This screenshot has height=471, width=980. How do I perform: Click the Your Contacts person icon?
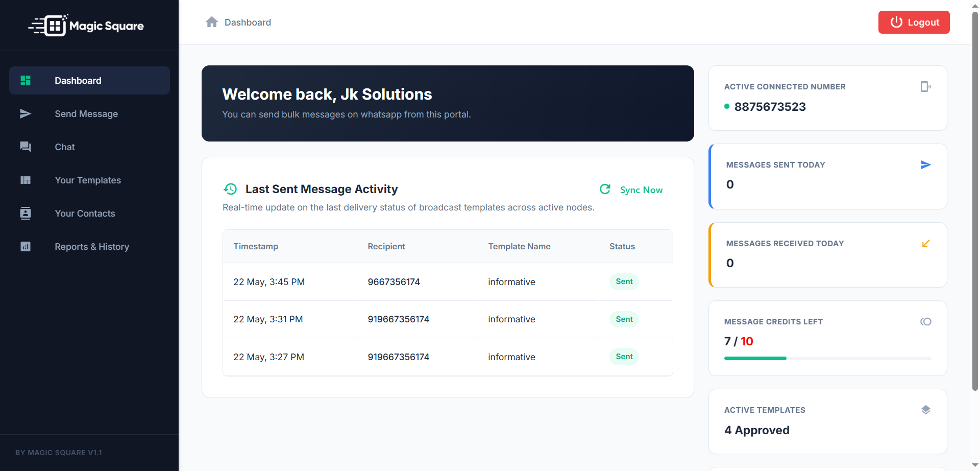pos(26,213)
